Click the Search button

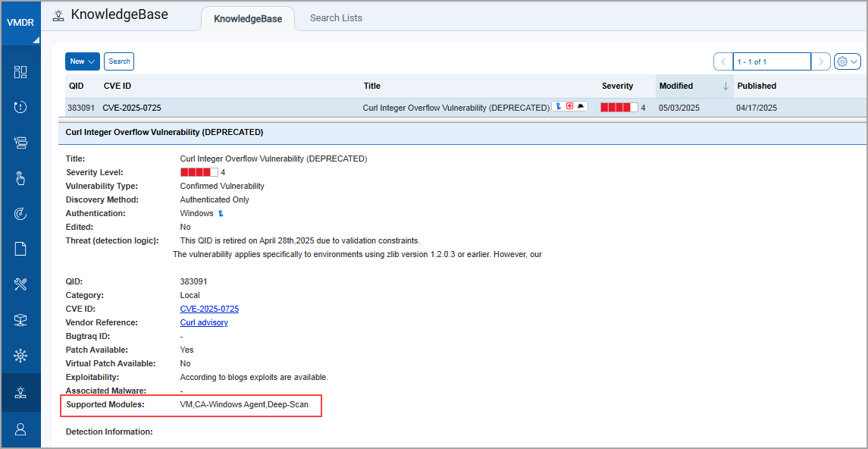(119, 61)
